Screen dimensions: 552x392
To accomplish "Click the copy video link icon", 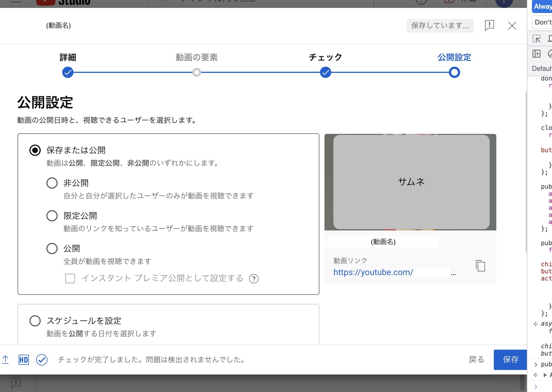I will 480,266.
